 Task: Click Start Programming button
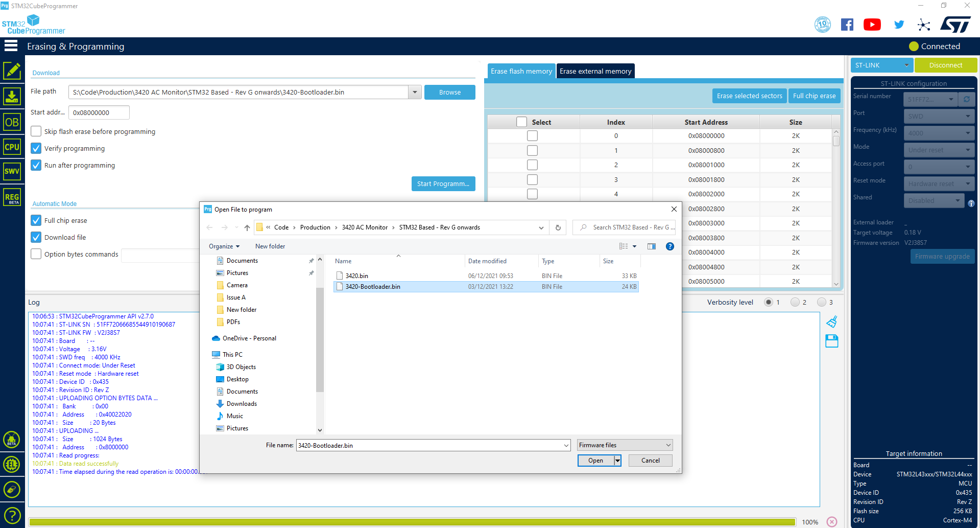(x=443, y=183)
